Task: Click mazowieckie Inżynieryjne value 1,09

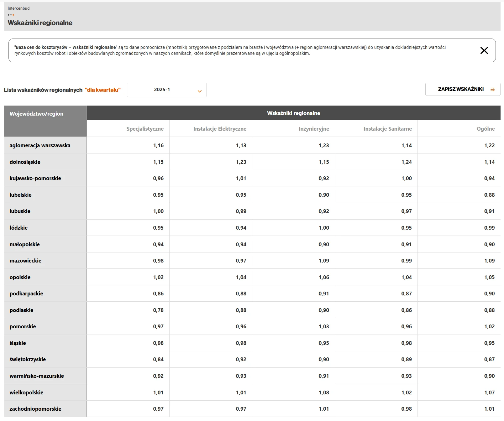Action: [324, 261]
